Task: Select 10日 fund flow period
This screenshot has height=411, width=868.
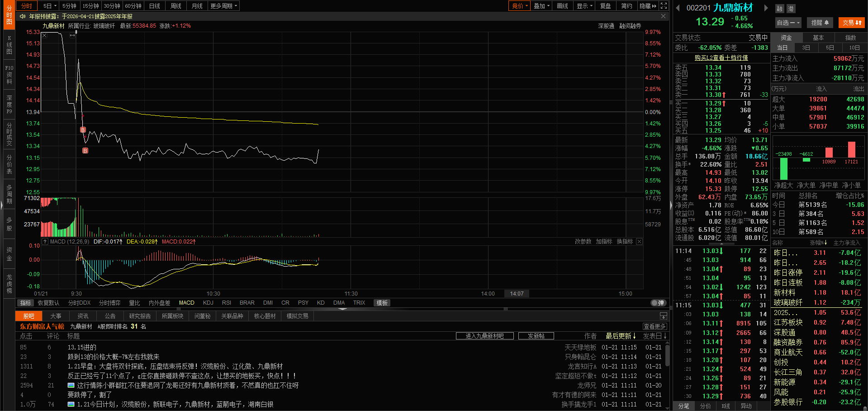Action: (854, 48)
